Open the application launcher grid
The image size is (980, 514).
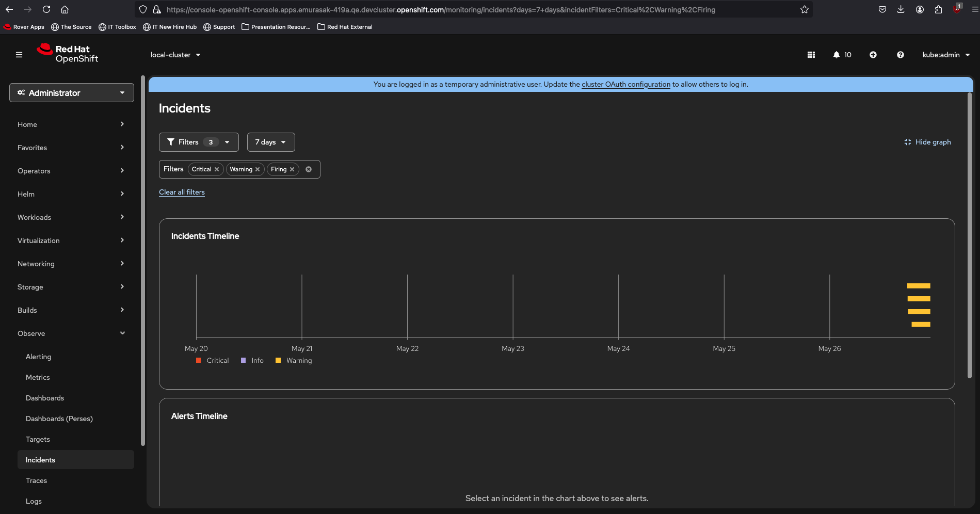[811, 55]
